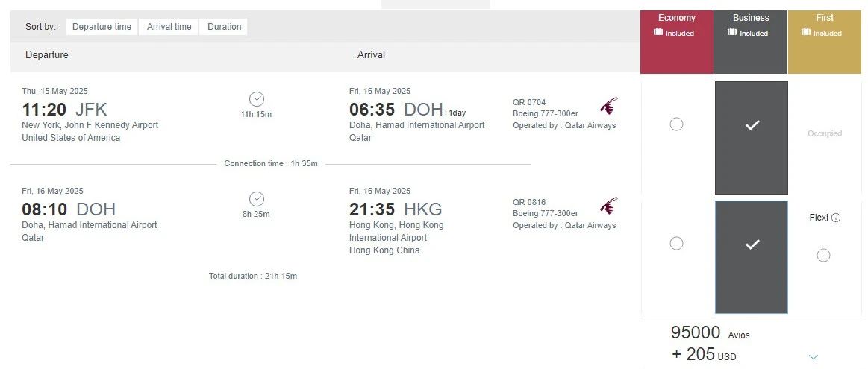Image resolution: width=868 pixels, height=369 pixels.
Task: Select Economy radio for first flight segment
Action: click(676, 124)
